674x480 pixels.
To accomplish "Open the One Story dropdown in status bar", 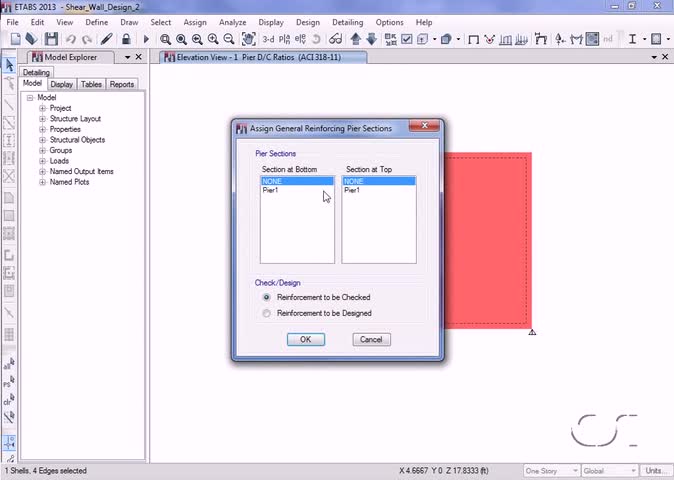I will tap(551, 471).
